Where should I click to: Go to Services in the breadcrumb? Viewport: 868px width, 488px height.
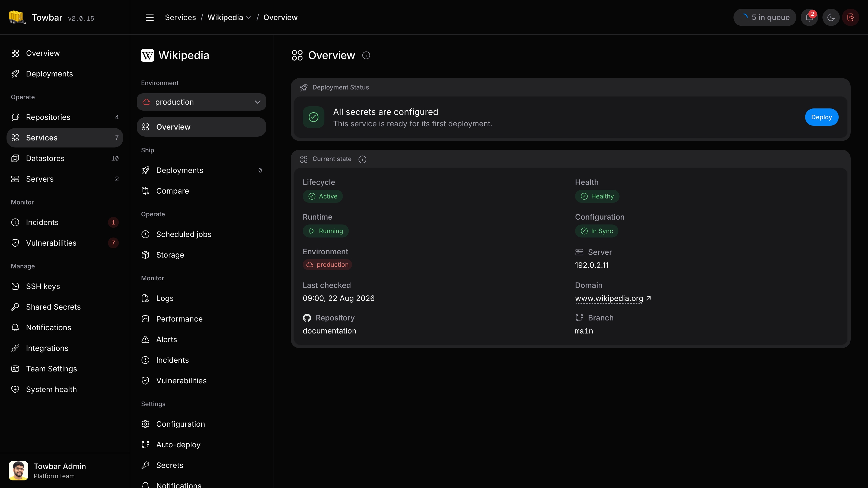tap(180, 18)
